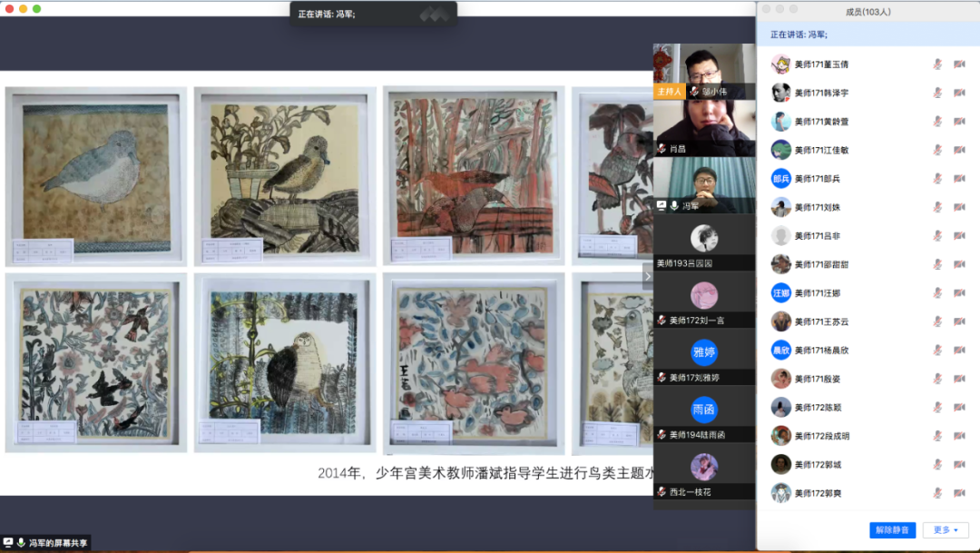Screen dimensions: 980x553
Task: Click the camera-off icon for 美师171韩泽宇
Action: 959,93
